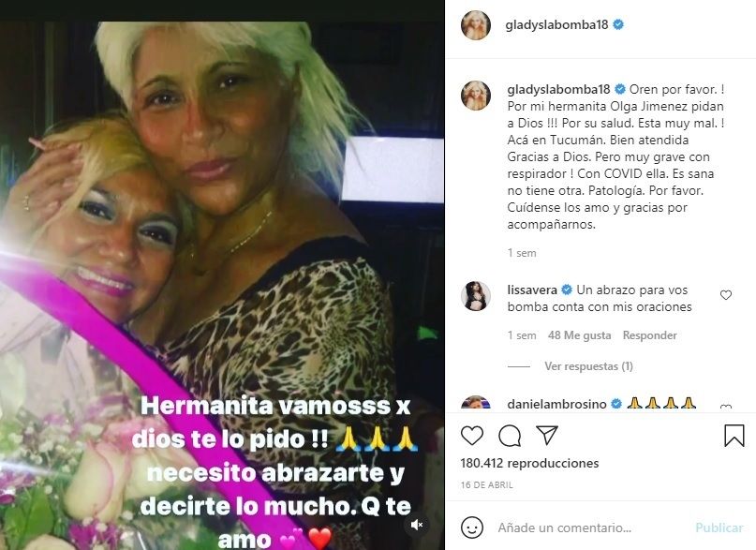Viewport: 756px width, 550px height.
Task: Click the Publicar button
Action: click(719, 528)
